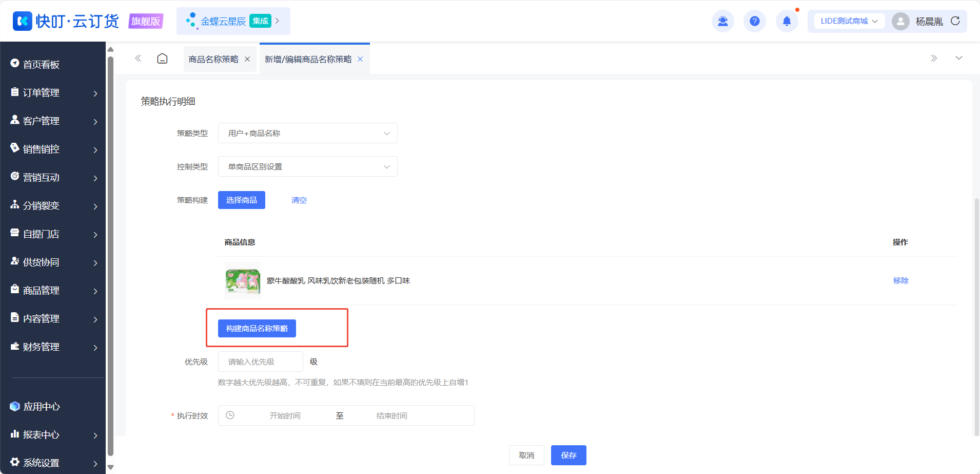Click the 清空 link
This screenshot has width=980, height=474.
click(299, 200)
